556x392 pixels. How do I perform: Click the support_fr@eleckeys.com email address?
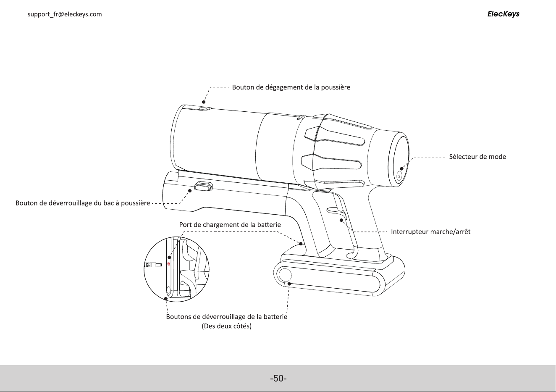point(65,14)
